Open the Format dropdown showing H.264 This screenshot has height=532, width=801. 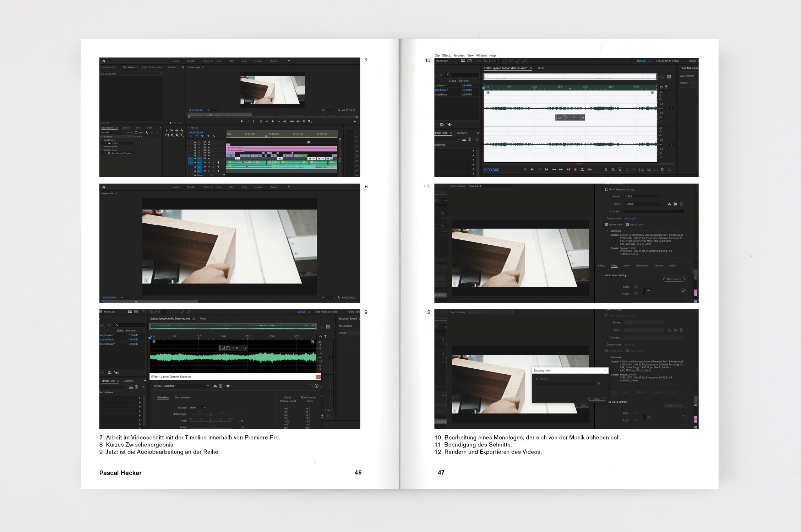tap(644, 196)
